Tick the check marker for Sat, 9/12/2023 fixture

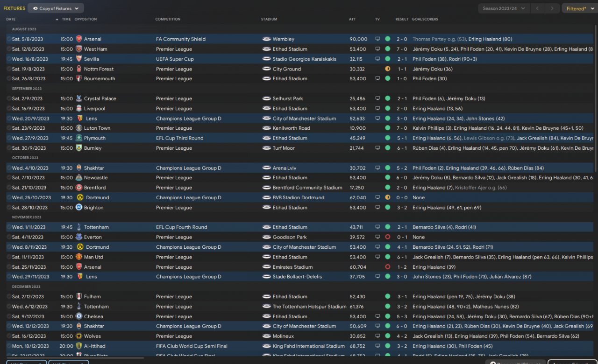tap(9, 316)
